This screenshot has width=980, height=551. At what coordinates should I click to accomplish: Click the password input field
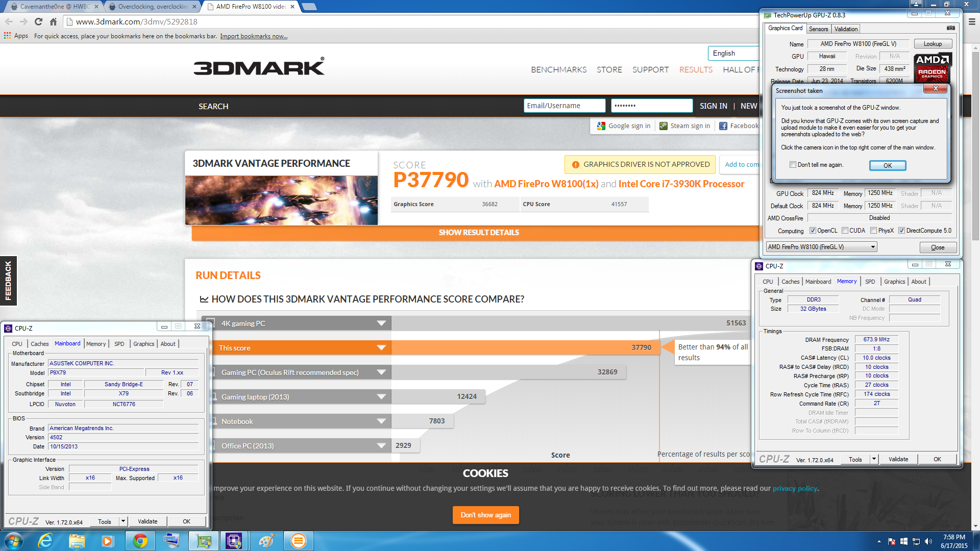click(652, 106)
